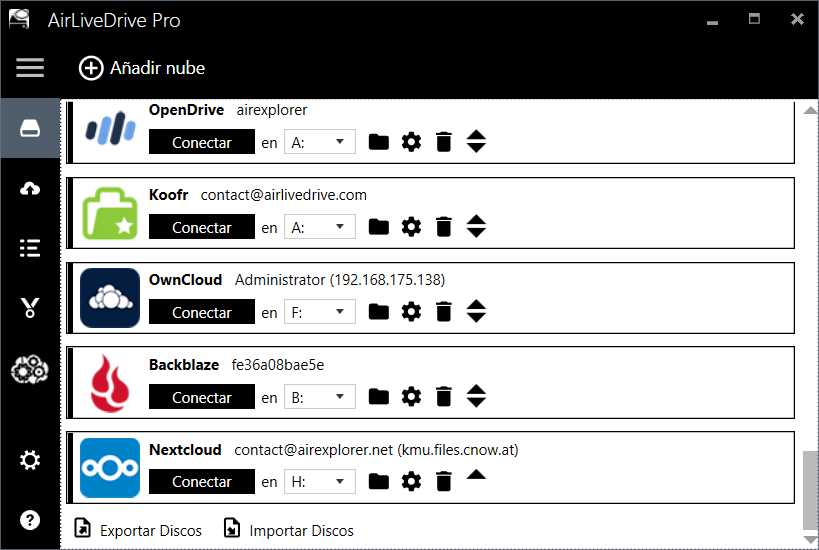Screen dimensions: 819x550
Task: Connect the OpenDrive disk
Action: pyautogui.click(x=202, y=142)
